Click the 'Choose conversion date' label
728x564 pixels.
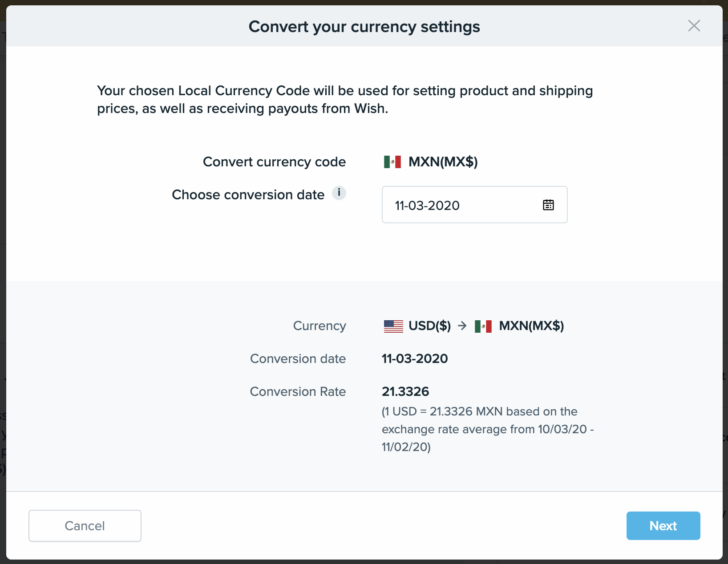248,195
